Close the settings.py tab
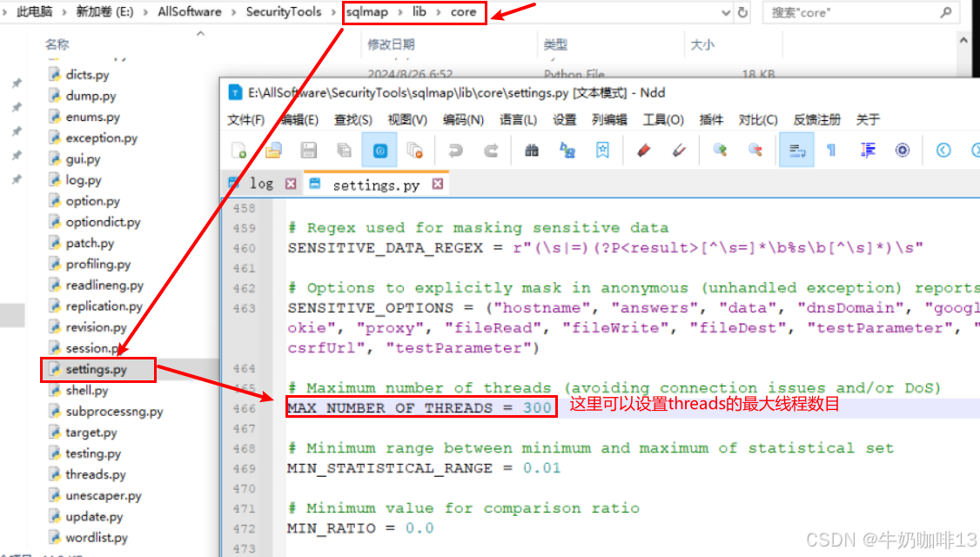980x557 pixels. pos(438,184)
